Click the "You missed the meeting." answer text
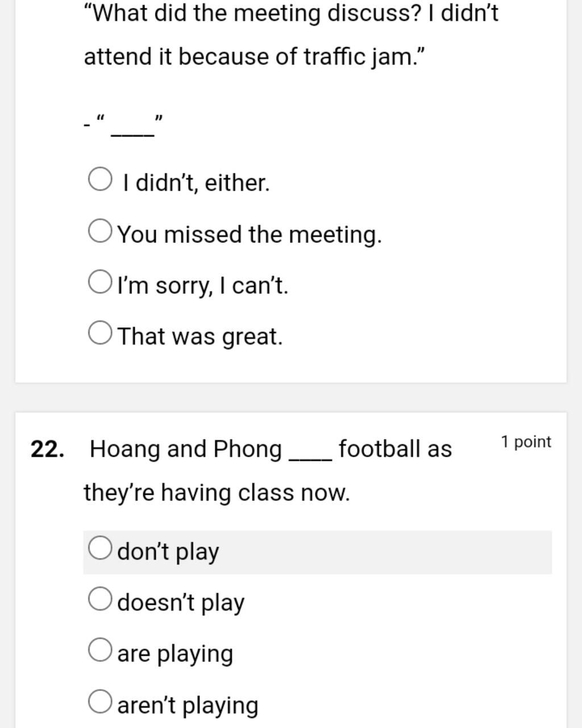 coord(250,234)
